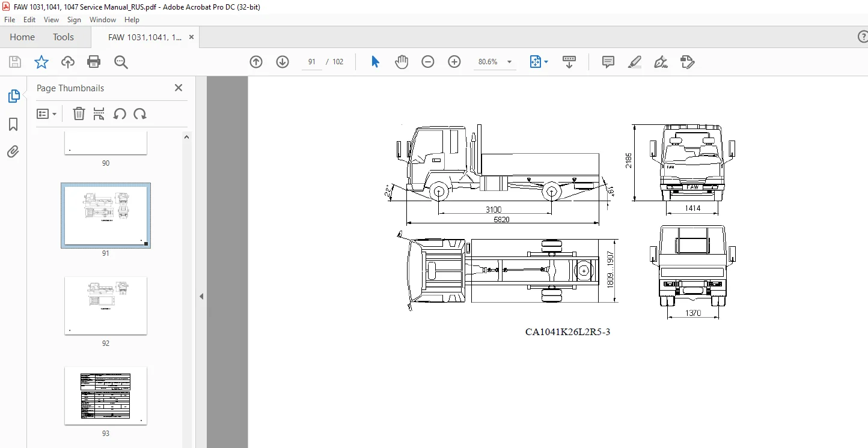The image size is (868, 448).
Task: Open the Sign document pen tool
Action: [661, 62]
